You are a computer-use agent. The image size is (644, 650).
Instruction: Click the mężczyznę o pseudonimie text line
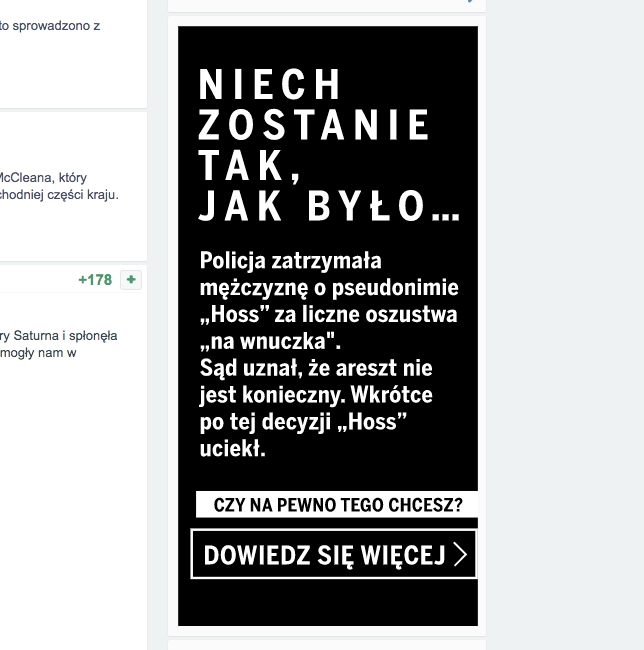click(x=329, y=288)
